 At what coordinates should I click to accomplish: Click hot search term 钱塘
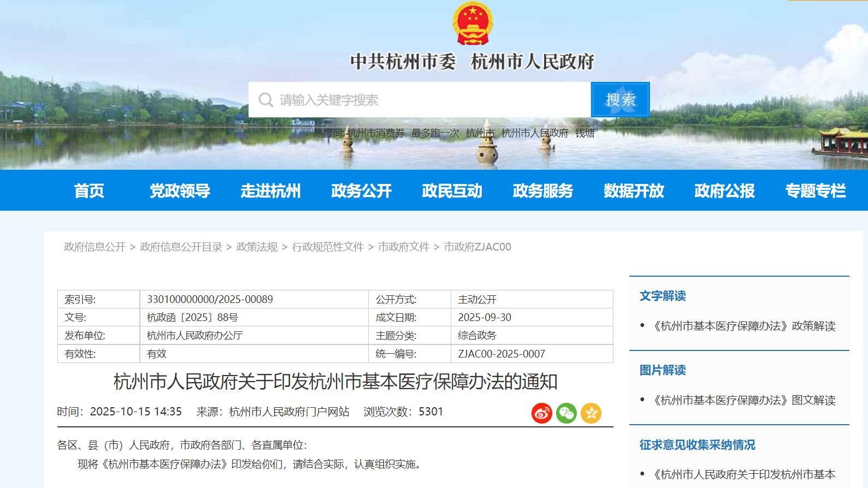[x=585, y=133]
